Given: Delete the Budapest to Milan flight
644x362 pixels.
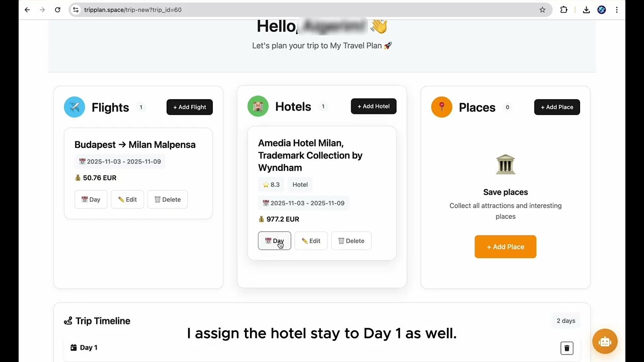Looking at the screenshot, I should (168, 200).
